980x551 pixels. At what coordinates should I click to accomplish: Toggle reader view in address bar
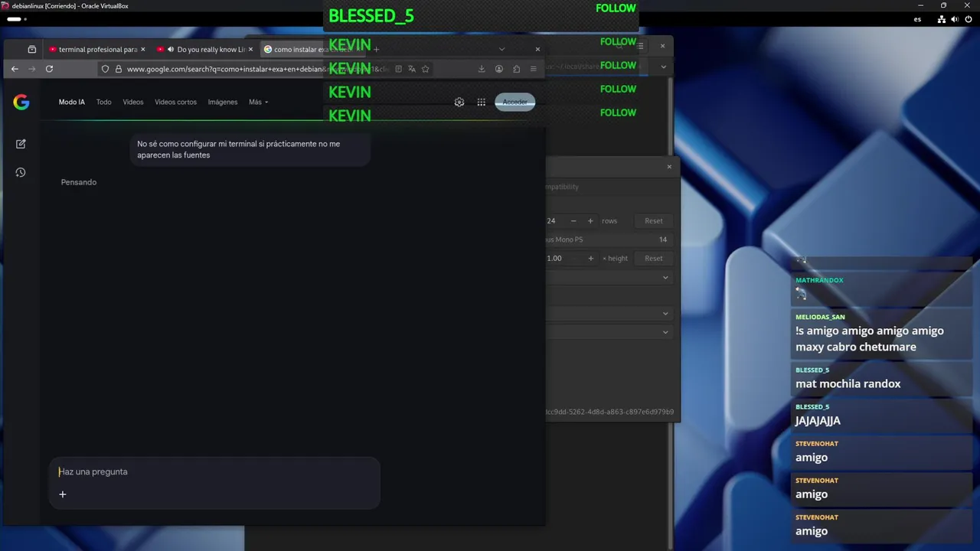point(398,69)
